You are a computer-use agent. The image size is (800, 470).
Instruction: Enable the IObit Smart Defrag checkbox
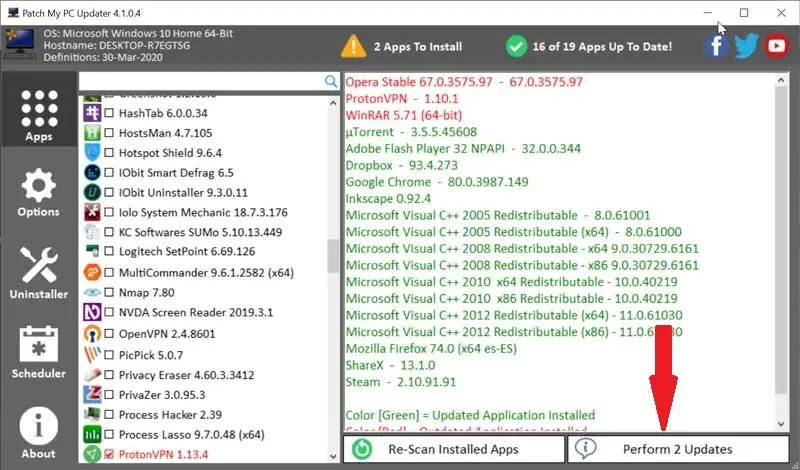109,172
